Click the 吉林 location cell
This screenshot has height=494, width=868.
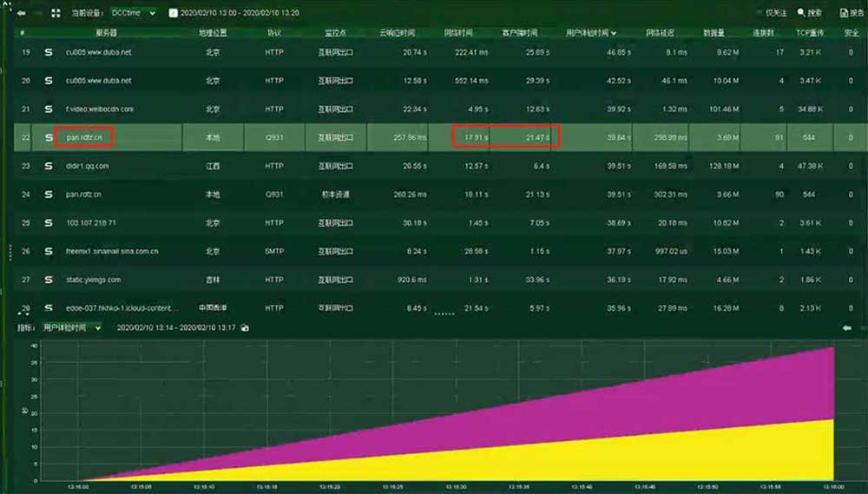(213, 280)
